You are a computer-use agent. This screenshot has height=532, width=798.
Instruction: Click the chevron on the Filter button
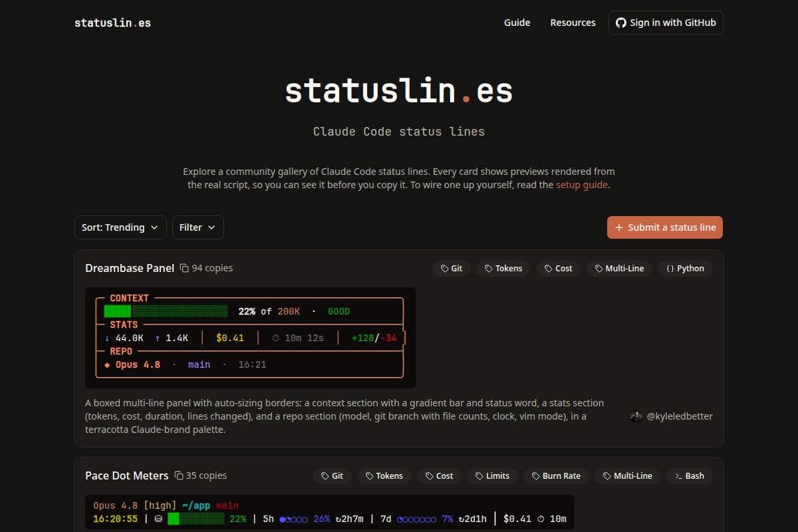211,227
